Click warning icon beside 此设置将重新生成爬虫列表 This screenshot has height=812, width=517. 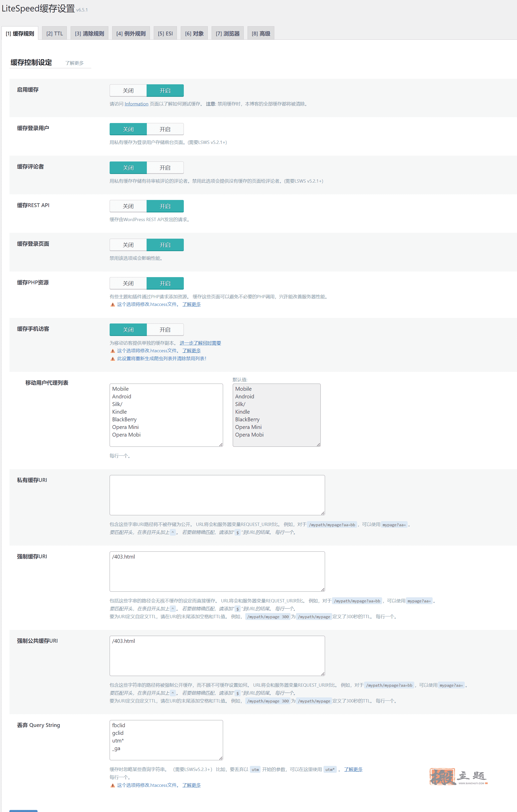click(113, 359)
